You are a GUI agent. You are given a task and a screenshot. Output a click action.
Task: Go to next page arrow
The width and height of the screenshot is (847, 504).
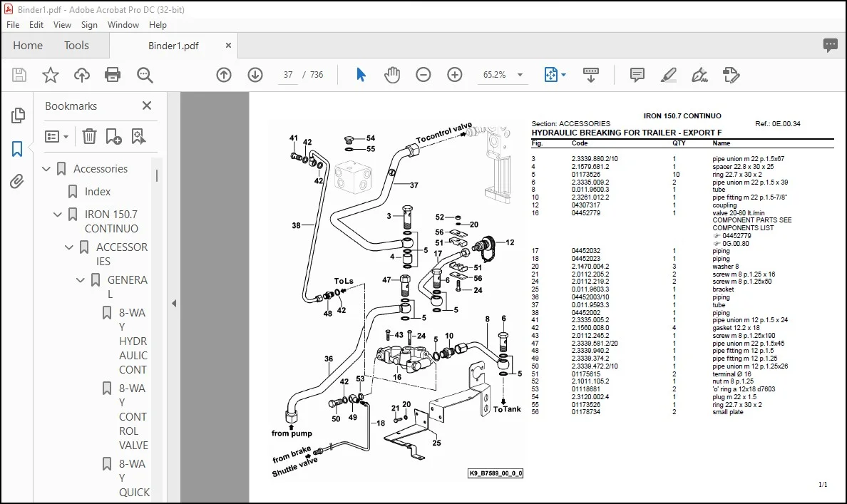pos(255,75)
